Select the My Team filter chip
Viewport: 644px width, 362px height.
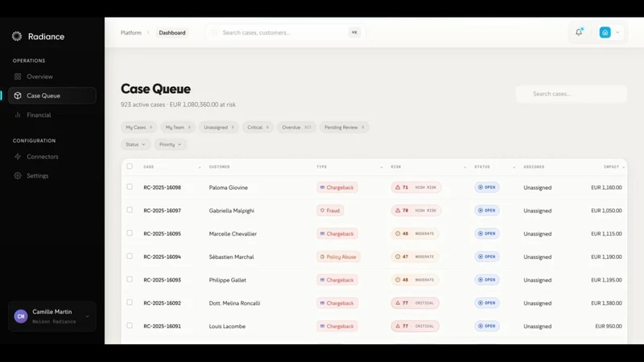coord(178,127)
